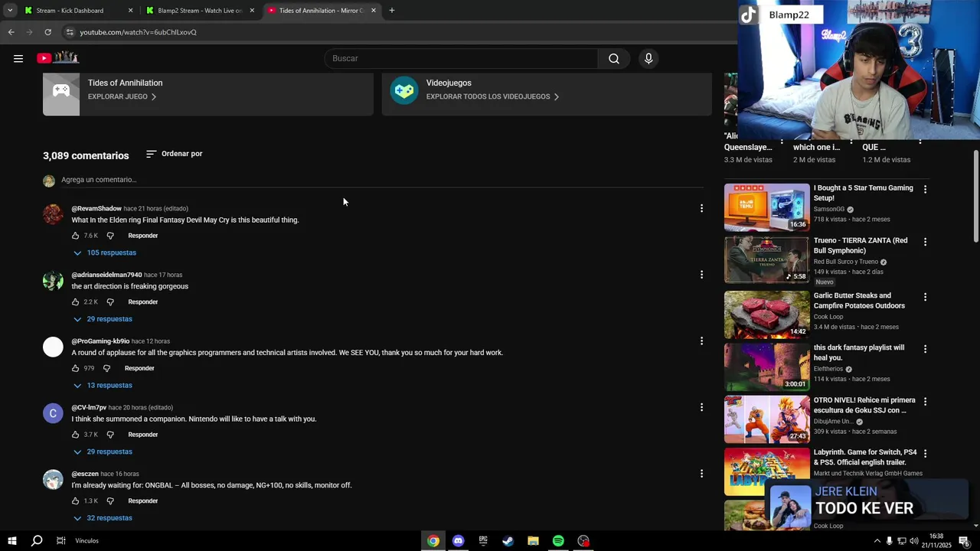Open Windows Start menu
This screenshot has width=980, height=551.
tap(11, 541)
